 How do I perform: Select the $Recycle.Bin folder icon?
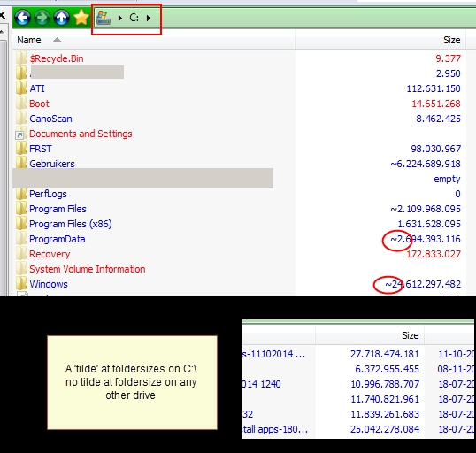click(21, 58)
